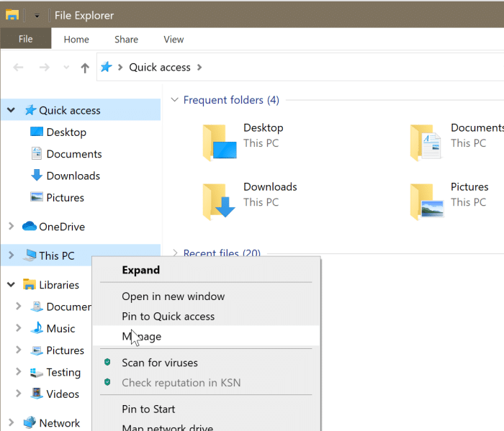Click the Testing library icon
Screen dimensions: 504x431
click(x=36, y=373)
